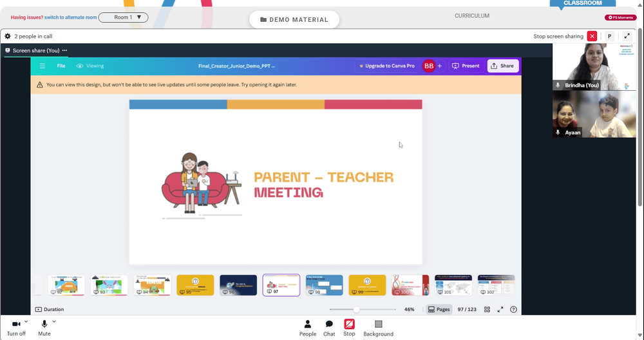The height and width of the screenshot is (340, 644).
Task: Select slide thumbnail 96
Action: point(238,285)
